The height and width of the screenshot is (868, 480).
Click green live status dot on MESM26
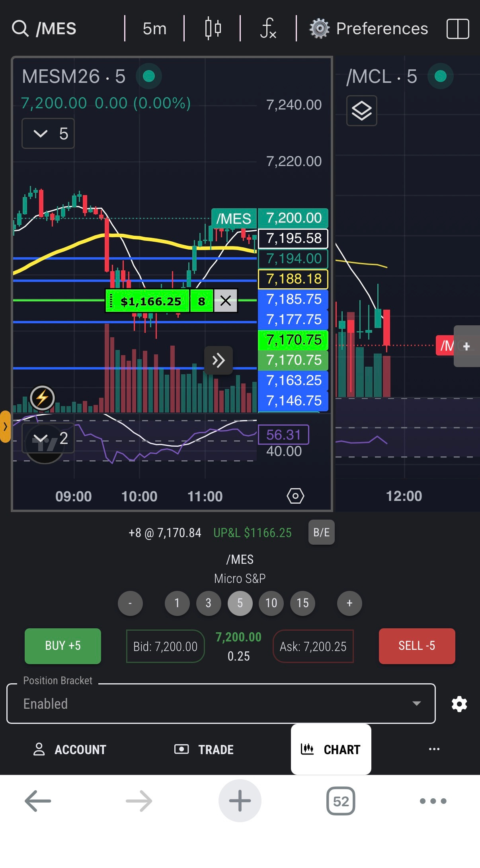tap(149, 76)
